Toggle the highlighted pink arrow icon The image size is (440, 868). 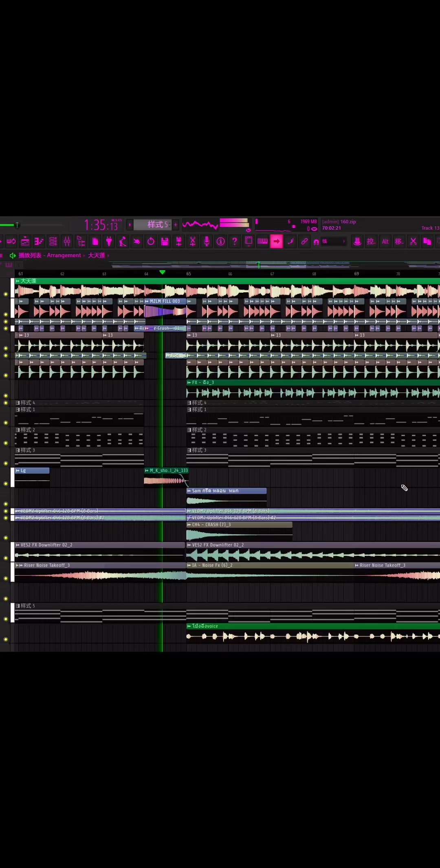pyautogui.click(x=276, y=241)
